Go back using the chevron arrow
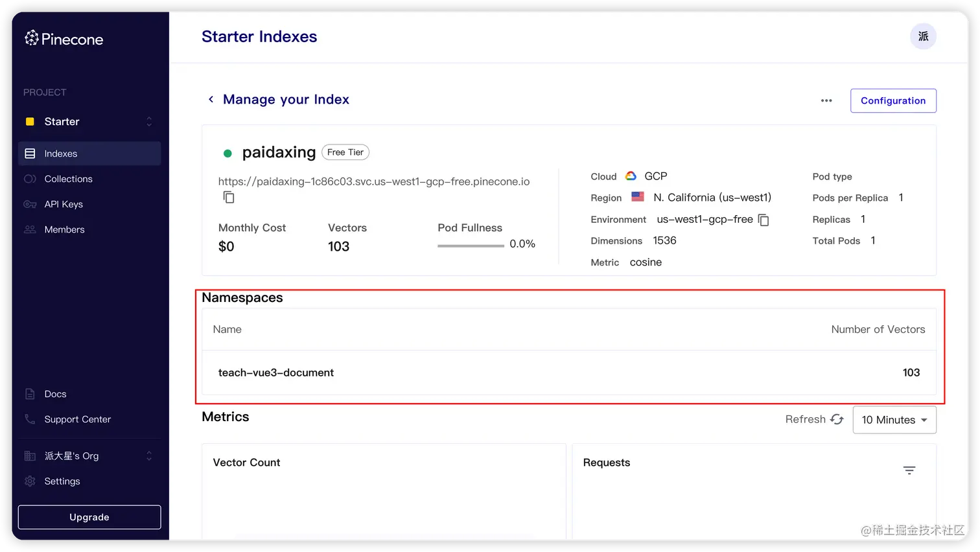980x552 pixels. coord(211,99)
